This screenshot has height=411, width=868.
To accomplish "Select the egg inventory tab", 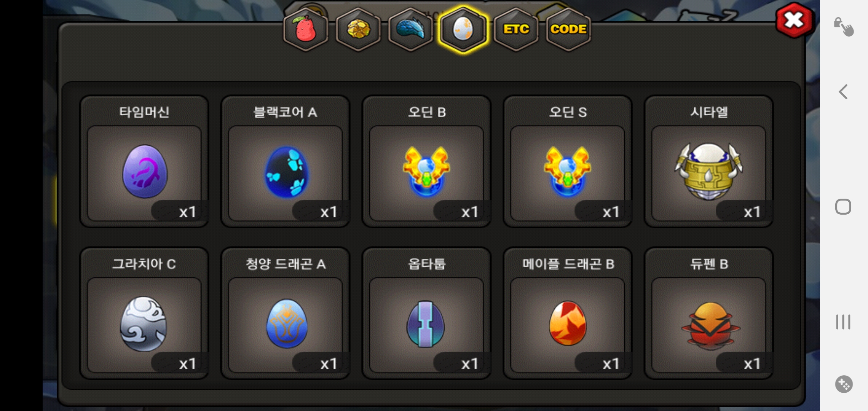I will [463, 29].
